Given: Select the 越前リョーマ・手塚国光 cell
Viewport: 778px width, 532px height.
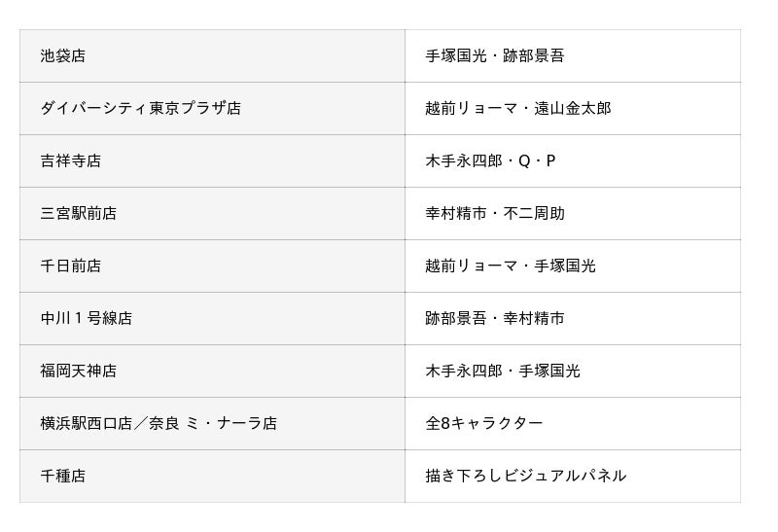Looking at the screenshot, I should 510,266.
